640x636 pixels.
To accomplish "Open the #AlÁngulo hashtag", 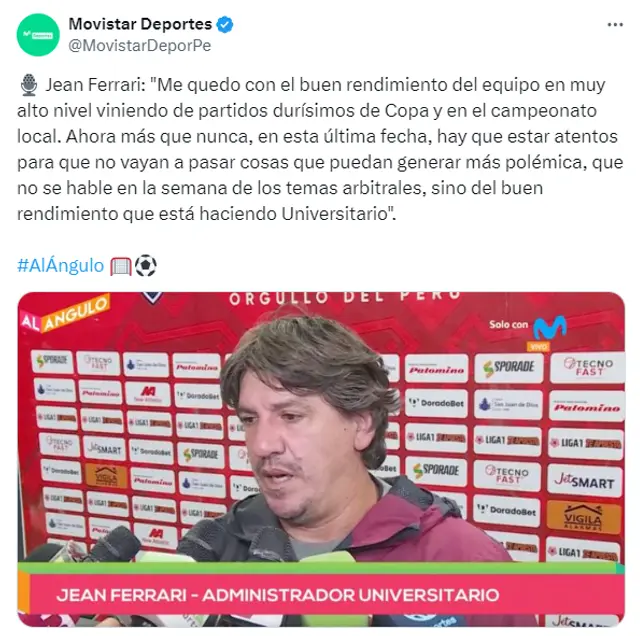I will [x=60, y=266].
